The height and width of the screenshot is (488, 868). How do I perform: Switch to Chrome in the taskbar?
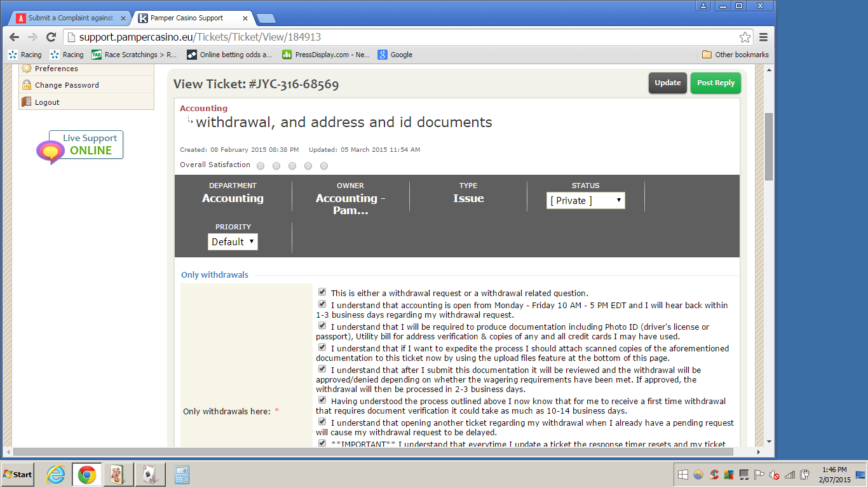click(x=87, y=475)
